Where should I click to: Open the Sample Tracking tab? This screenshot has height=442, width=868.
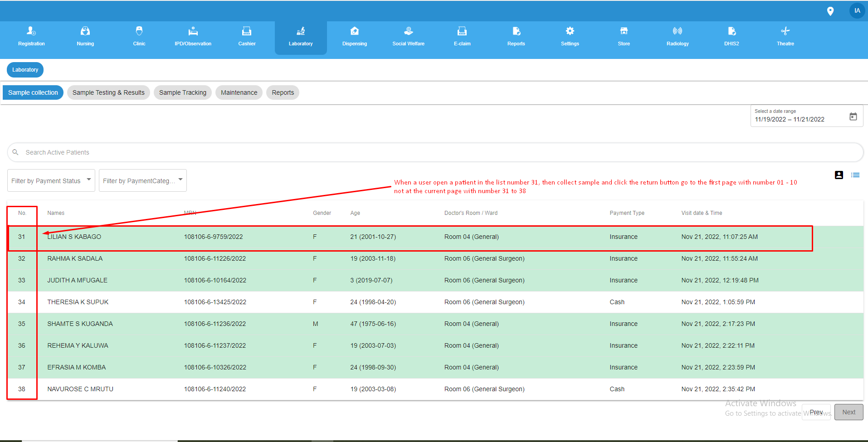(x=182, y=92)
